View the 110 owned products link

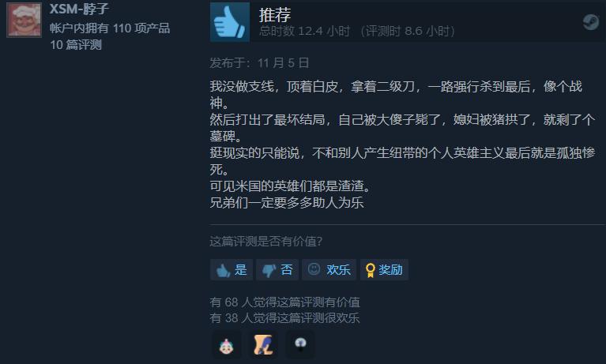[109, 28]
